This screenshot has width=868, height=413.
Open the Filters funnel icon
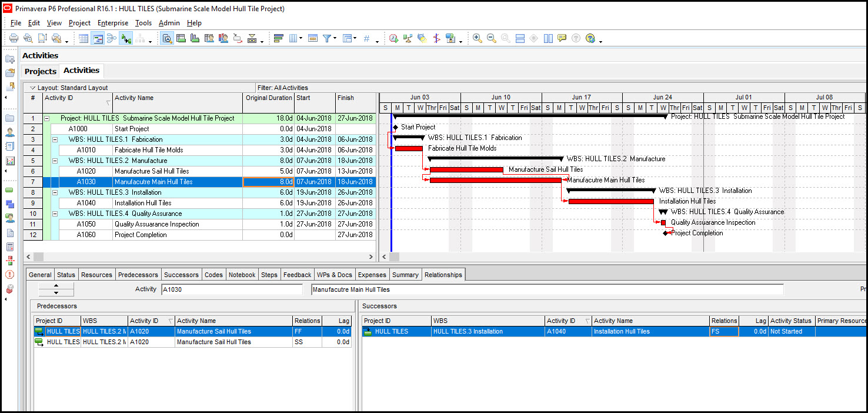click(x=328, y=38)
